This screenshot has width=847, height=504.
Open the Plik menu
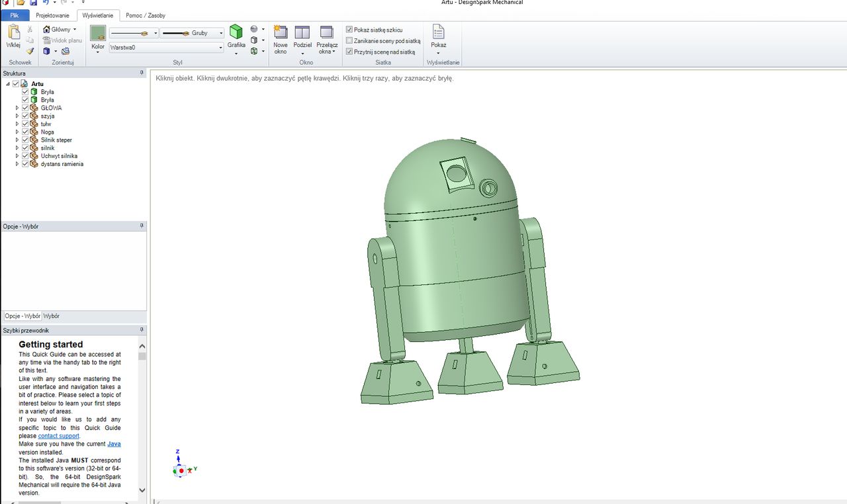coord(15,15)
